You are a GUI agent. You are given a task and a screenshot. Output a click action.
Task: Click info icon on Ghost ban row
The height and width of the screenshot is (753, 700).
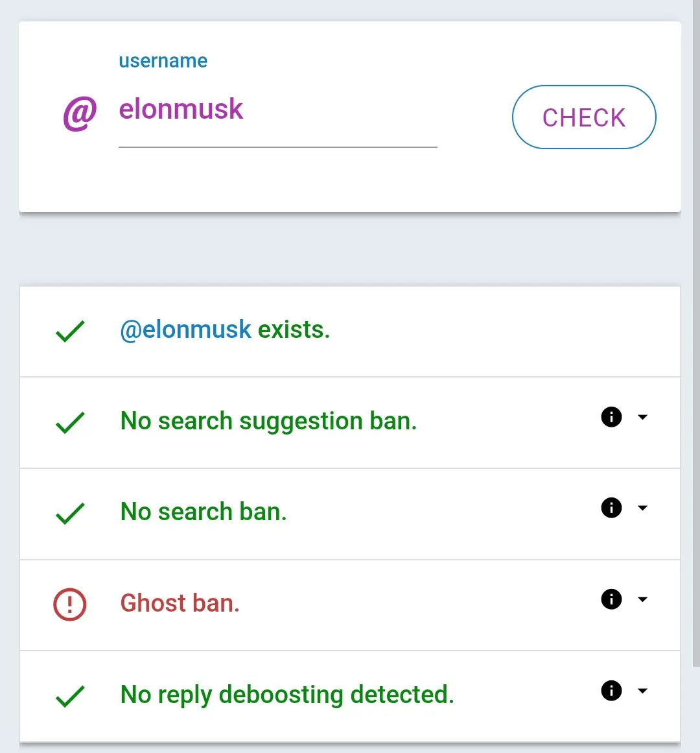tap(611, 599)
